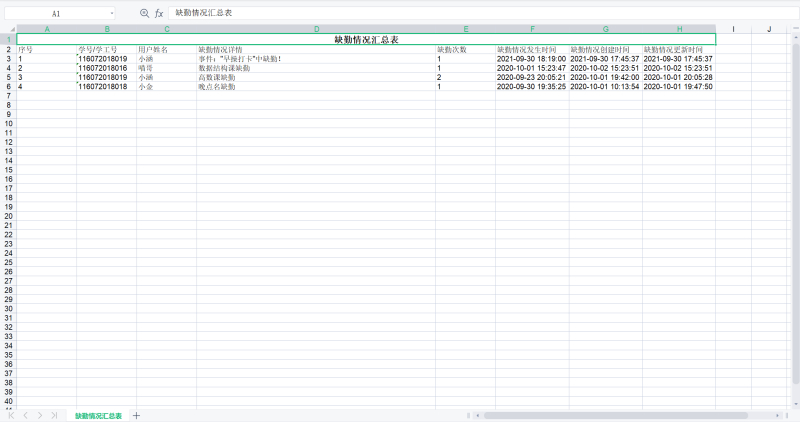Click the 晴哥 name cell
This screenshot has height=422, width=800.
pyautogui.click(x=167, y=68)
